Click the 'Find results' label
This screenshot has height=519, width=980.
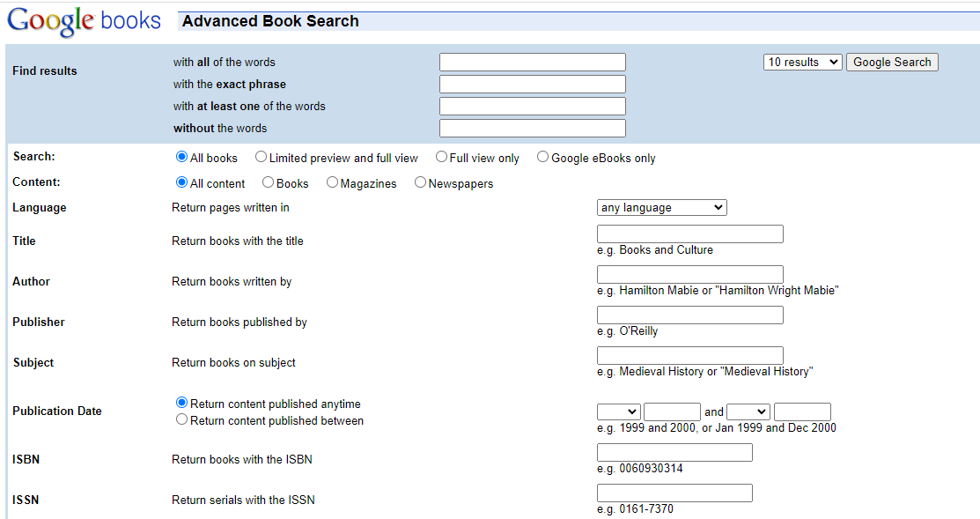[44, 70]
